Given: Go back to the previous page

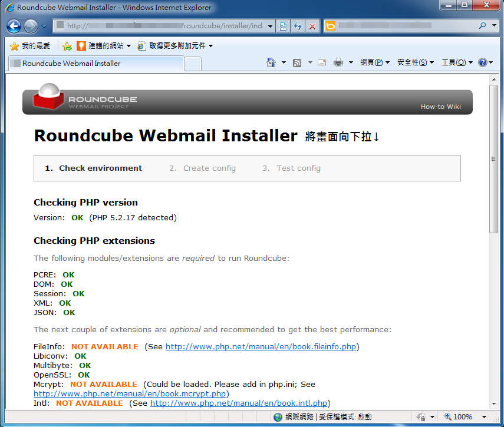Looking at the screenshot, I should [14, 27].
